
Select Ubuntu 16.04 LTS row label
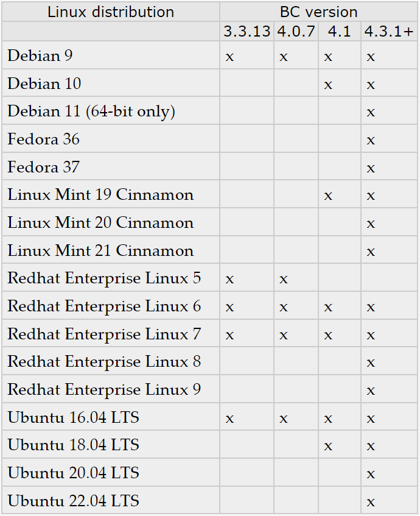coord(73,417)
